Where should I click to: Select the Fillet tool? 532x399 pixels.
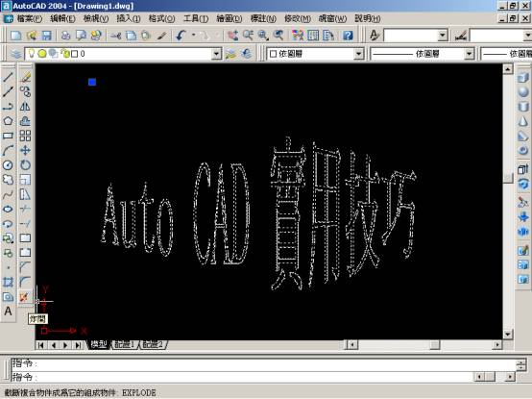point(25,282)
